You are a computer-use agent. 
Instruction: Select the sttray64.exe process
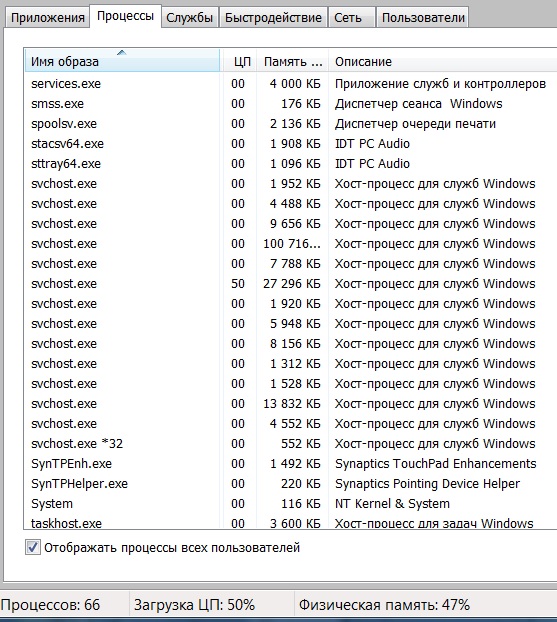click(290, 164)
